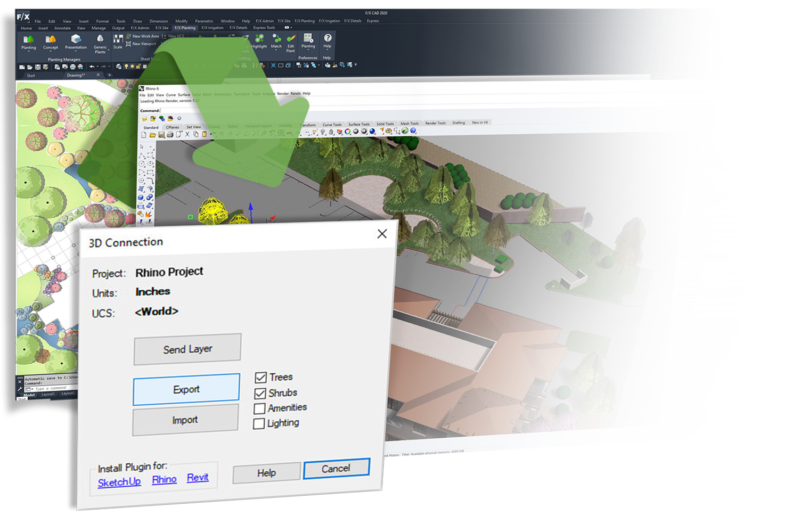This screenshot has height=532, width=792.
Task: Open the Undo history dropdown arrow
Action: tap(97, 67)
